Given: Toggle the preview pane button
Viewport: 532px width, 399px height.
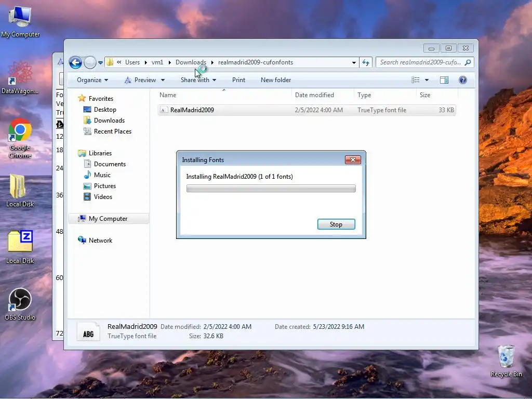Looking at the screenshot, I should [x=444, y=80].
